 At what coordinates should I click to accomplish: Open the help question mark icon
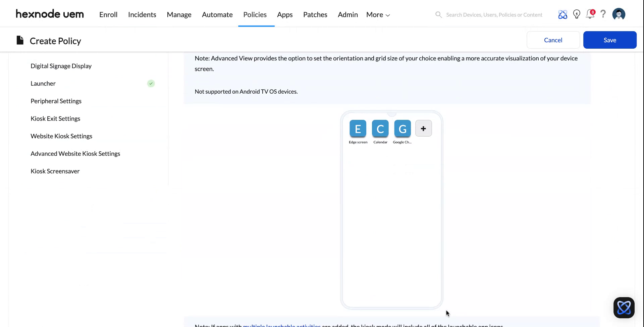[603, 14]
